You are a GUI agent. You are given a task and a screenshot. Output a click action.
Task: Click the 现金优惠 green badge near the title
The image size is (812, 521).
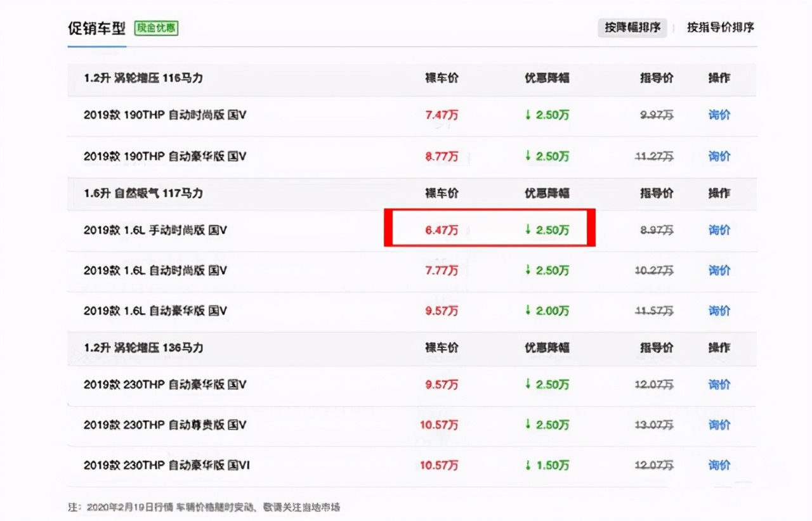156,28
